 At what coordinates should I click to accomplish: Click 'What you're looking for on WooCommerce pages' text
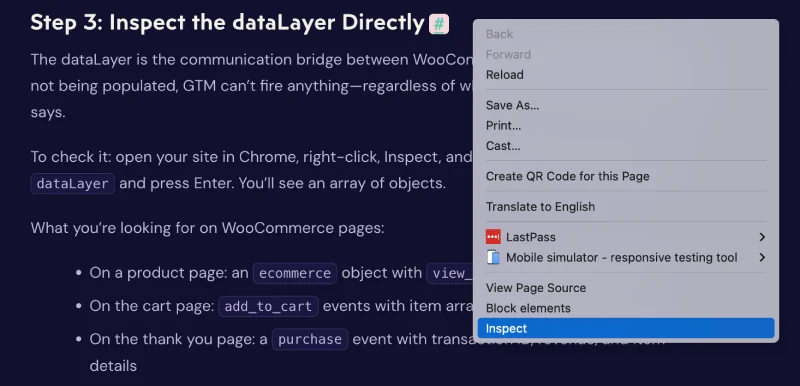(207, 228)
